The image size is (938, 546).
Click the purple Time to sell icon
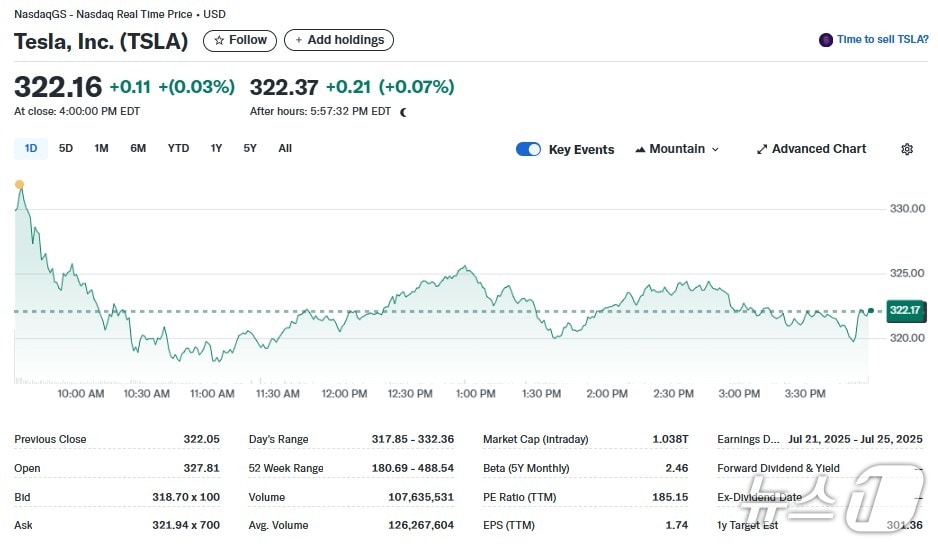click(826, 40)
